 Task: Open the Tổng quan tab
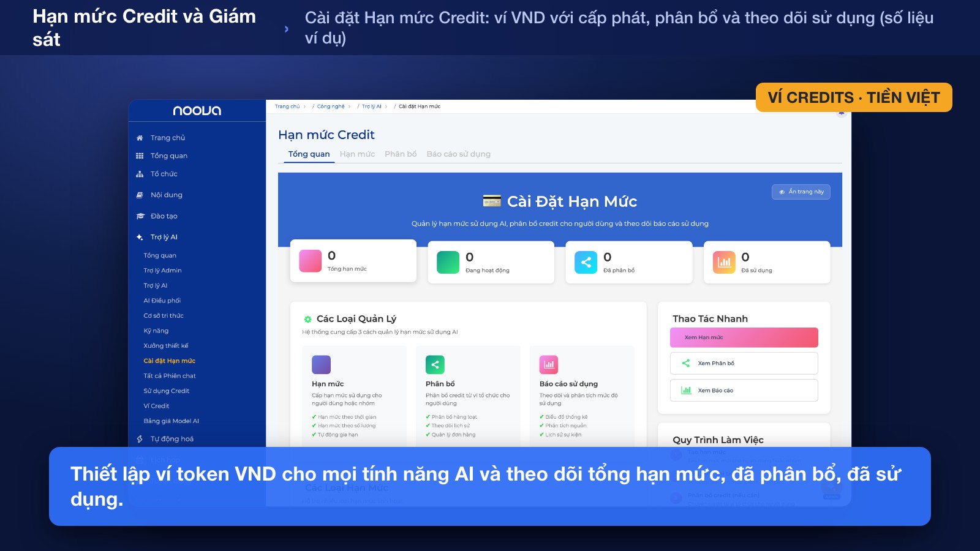click(309, 154)
